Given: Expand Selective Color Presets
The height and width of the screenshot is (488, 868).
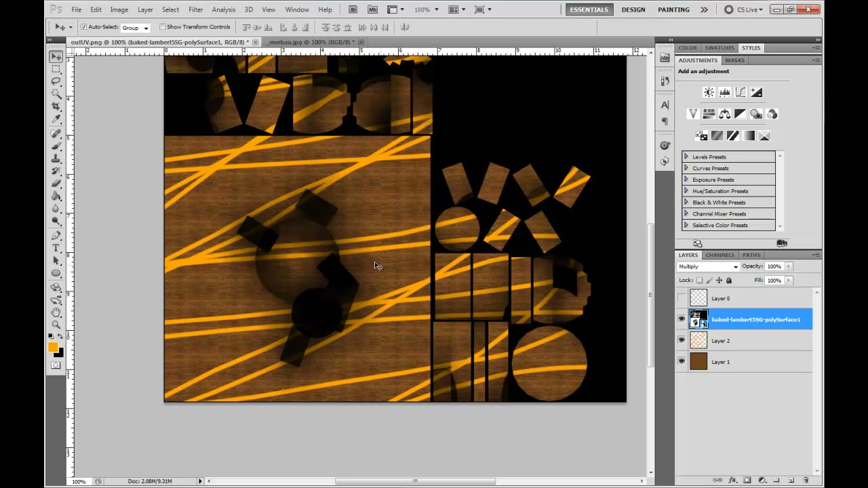Looking at the screenshot, I should (686, 225).
